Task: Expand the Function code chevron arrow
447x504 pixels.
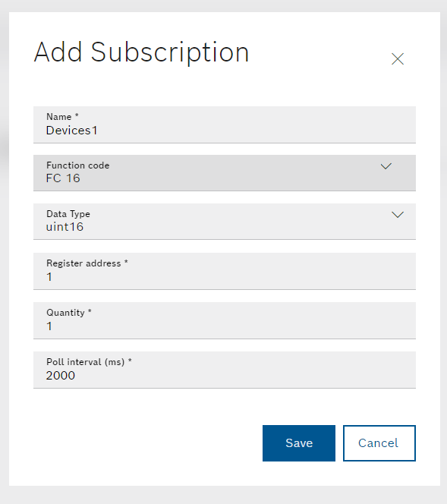Action: tap(386, 166)
